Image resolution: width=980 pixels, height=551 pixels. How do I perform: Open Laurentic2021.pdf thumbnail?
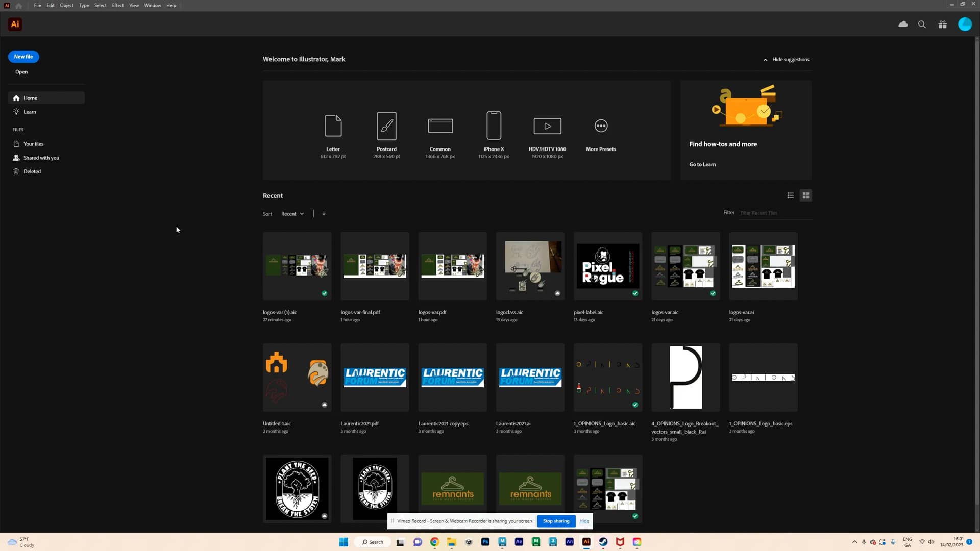[x=375, y=378]
